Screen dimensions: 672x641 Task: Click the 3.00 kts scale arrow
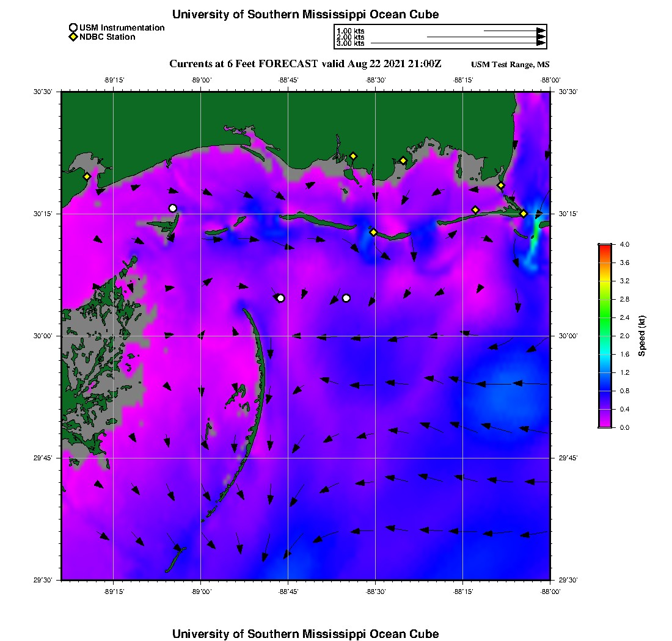pos(458,43)
